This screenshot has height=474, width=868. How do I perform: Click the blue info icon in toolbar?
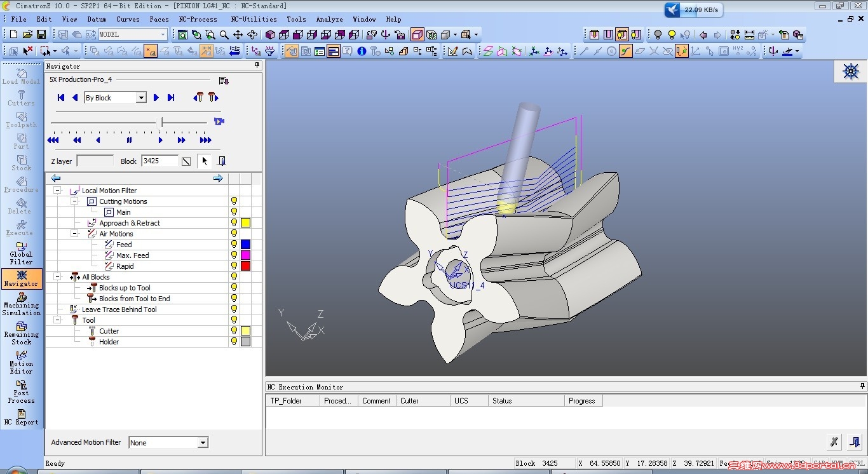pyautogui.click(x=362, y=51)
